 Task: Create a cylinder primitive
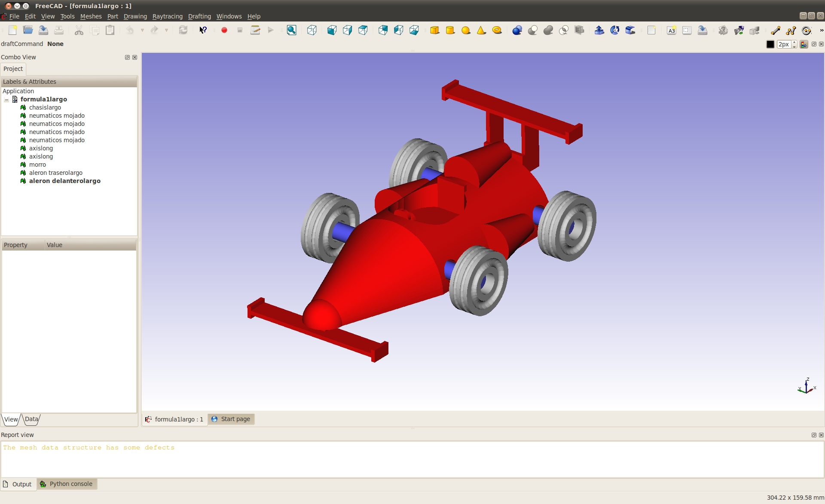(450, 30)
